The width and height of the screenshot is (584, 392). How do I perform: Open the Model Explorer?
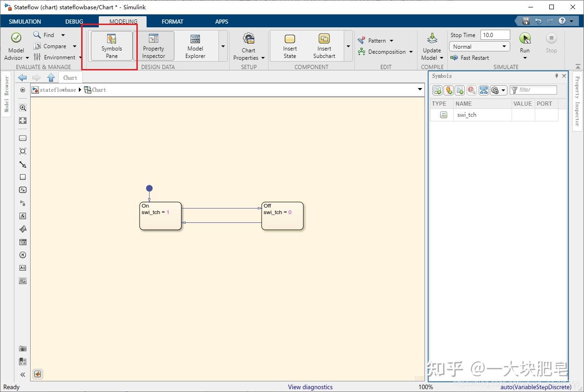coord(194,45)
